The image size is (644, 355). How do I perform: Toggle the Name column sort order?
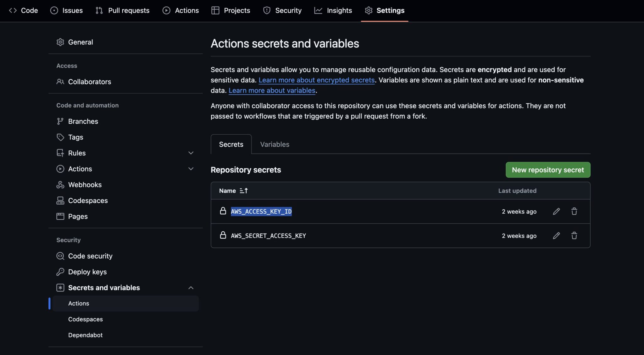point(244,190)
